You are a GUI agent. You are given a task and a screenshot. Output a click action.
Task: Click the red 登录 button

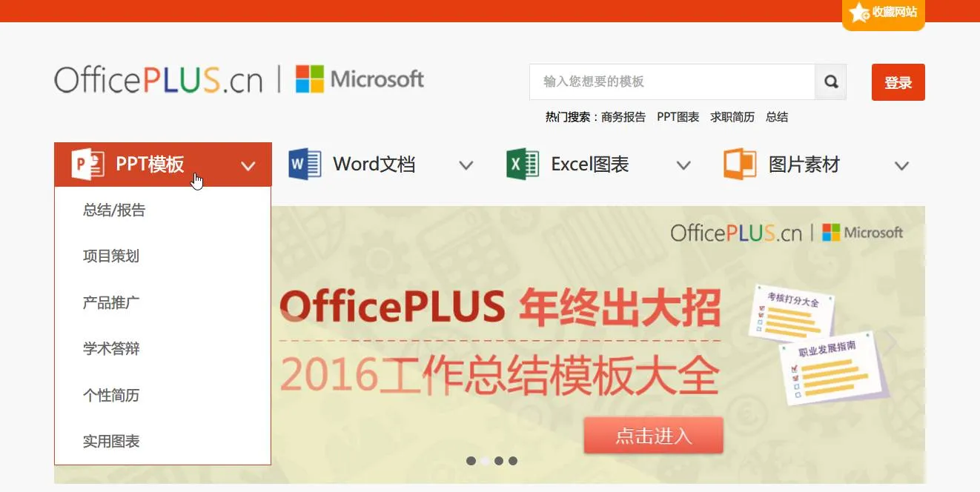tap(898, 82)
